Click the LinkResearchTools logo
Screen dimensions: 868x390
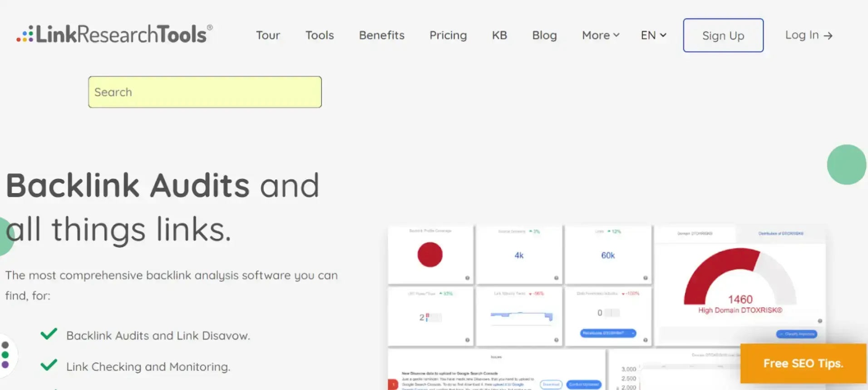tap(114, 34)
